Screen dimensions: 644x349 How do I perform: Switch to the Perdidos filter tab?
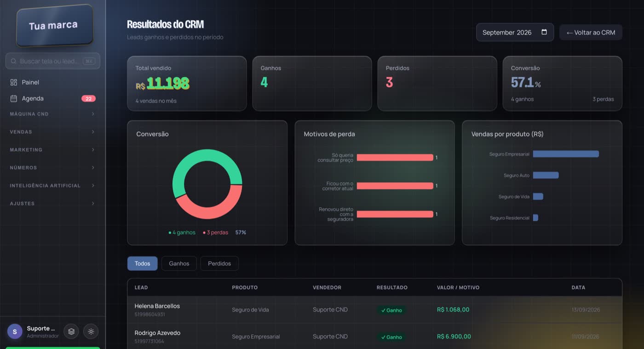[219, 263]
